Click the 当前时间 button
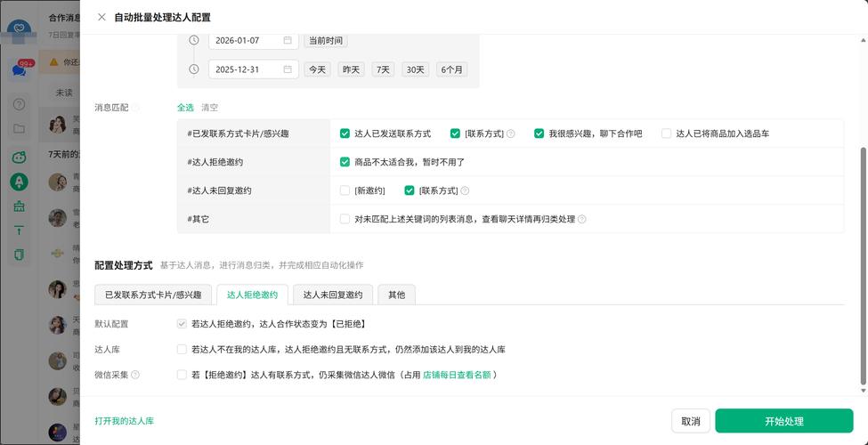The image size is (868, 445). (326, 40)
